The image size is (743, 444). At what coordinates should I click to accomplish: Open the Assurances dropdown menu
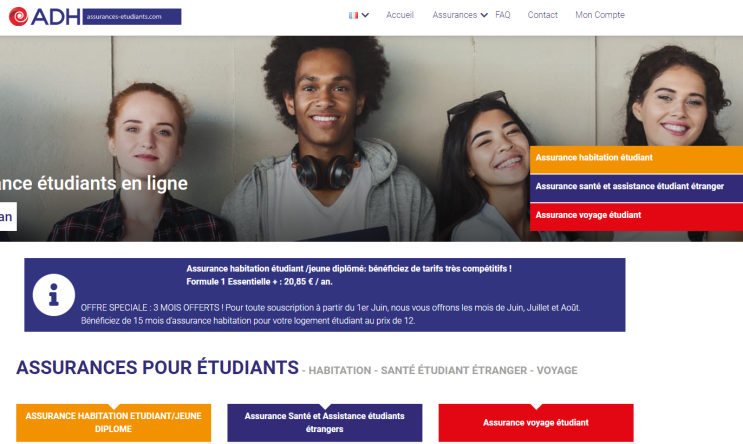(454, 15)
